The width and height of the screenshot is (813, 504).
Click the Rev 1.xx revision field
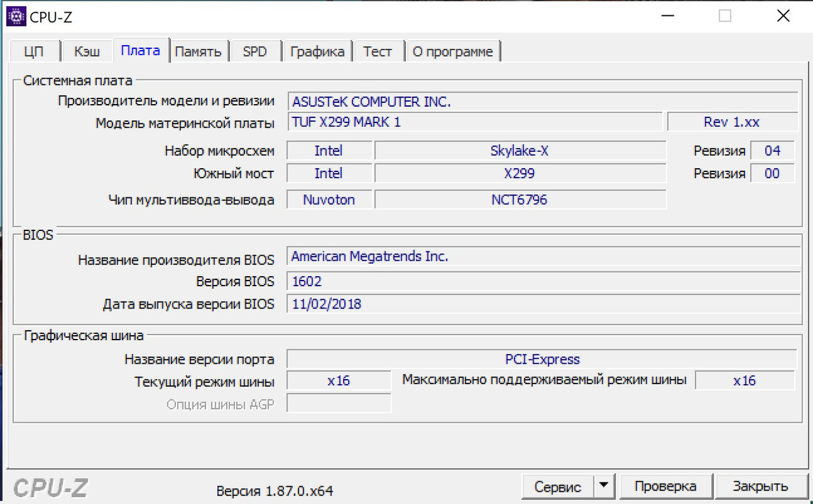733,121
